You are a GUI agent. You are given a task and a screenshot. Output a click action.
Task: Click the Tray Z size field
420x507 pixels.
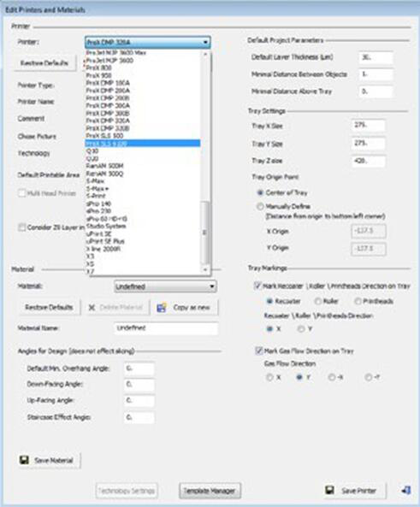click(368, 161)
